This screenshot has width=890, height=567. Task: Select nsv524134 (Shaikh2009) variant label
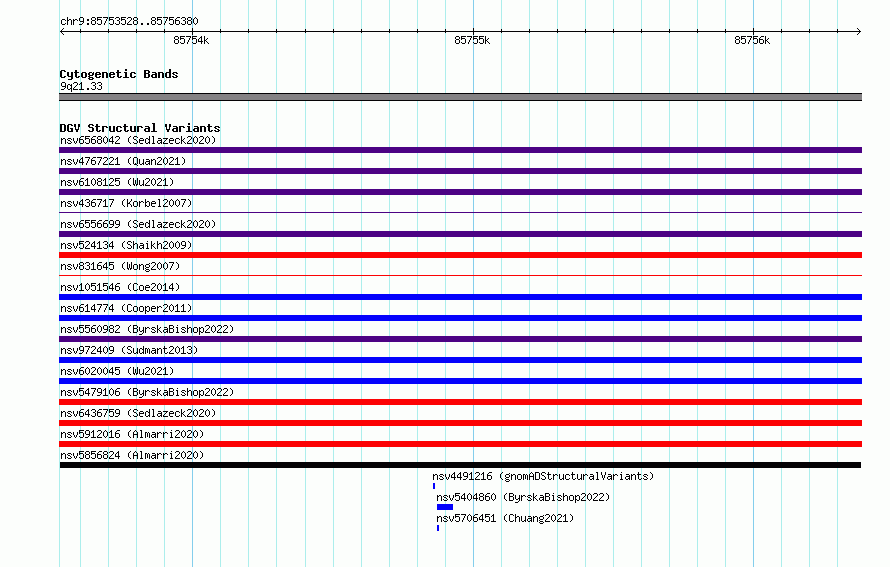tap(126, 245)
